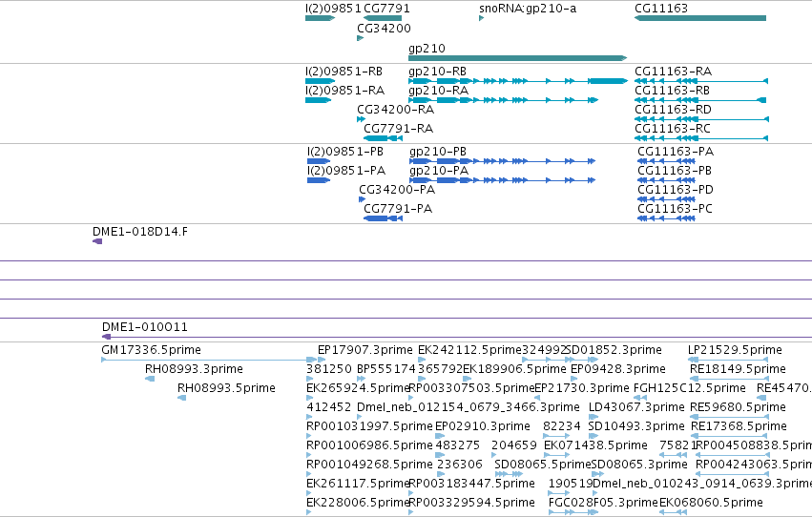Select the FGH125C12.5prime EST

pos(640,398)
